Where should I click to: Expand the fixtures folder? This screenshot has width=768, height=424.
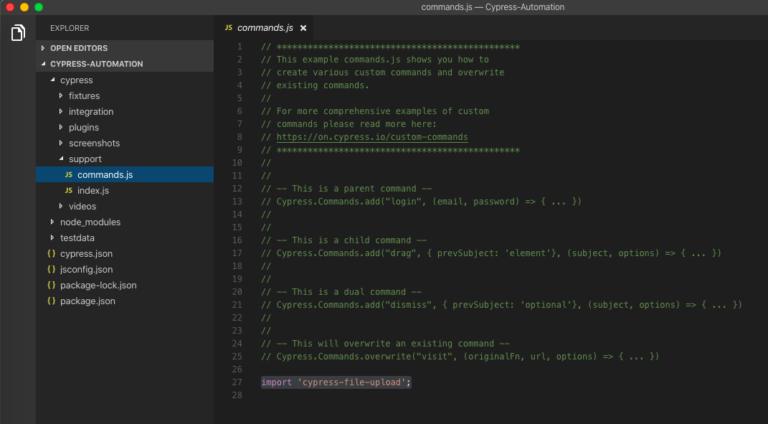[x=83, y=95]
